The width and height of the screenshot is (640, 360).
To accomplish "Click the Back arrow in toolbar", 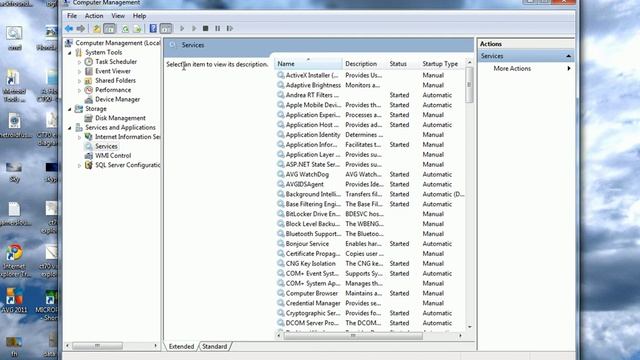I will tap(69, 29).
